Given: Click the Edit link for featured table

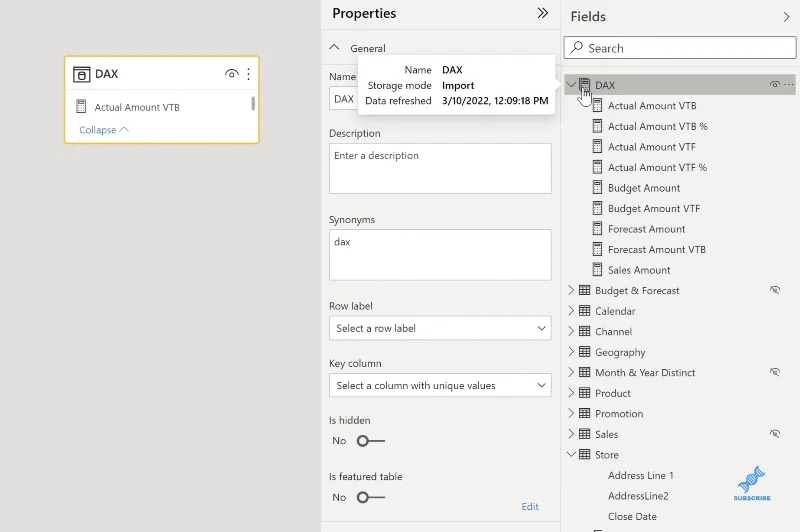Looking at the screenshot, I should 530,506.
